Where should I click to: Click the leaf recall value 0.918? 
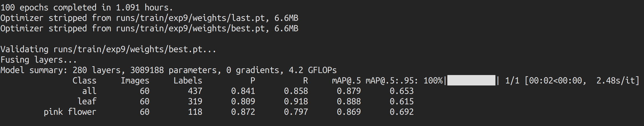[296, 102]
